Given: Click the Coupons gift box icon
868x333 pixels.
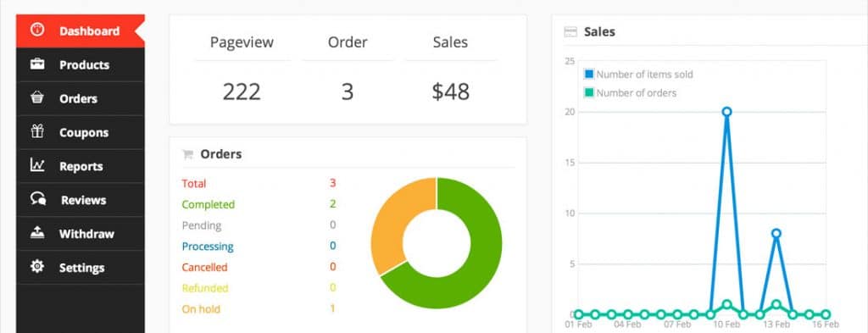Looking at the screenshot, I should (x=37, y=131).
